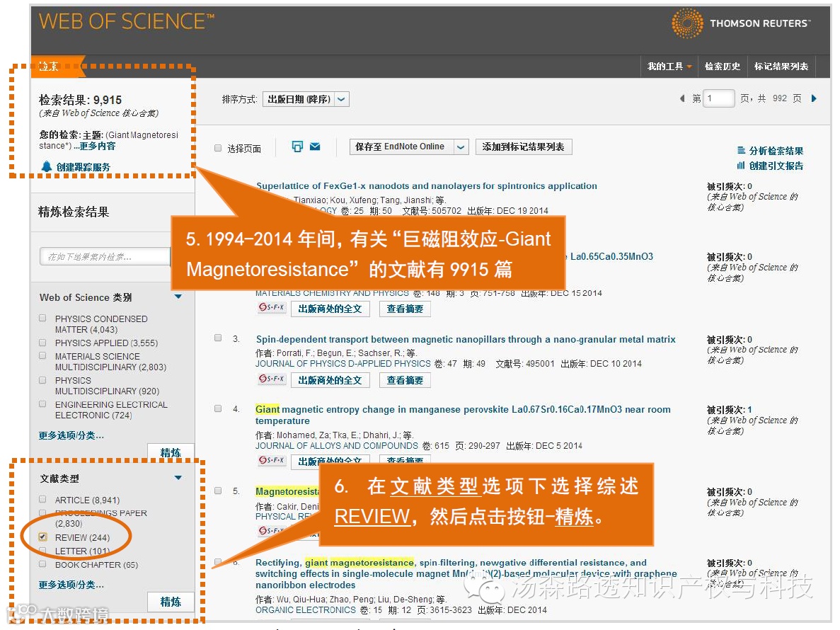Click 添加到标记结果列表 button
Viewport: 840px width, 630px height.
524,147
